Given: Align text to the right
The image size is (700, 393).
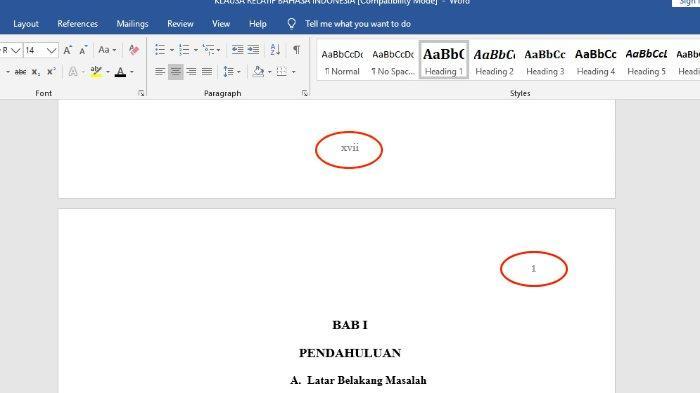Looking at the screenshot, I should (191, 71).
